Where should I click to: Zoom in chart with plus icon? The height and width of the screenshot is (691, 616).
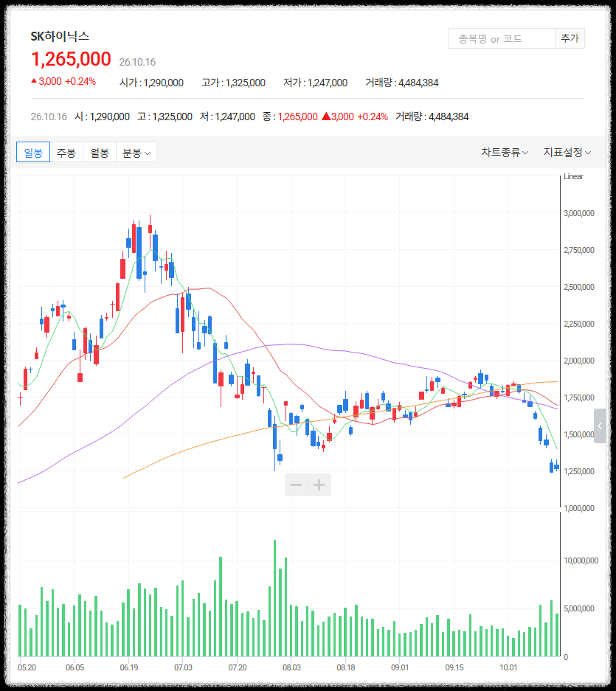[319, 485]
